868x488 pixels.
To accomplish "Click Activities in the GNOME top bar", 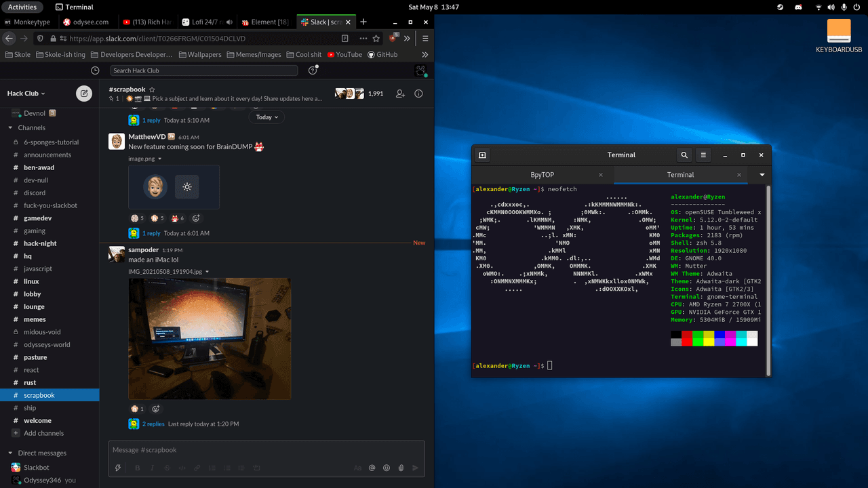I will (x=22, y=7).
